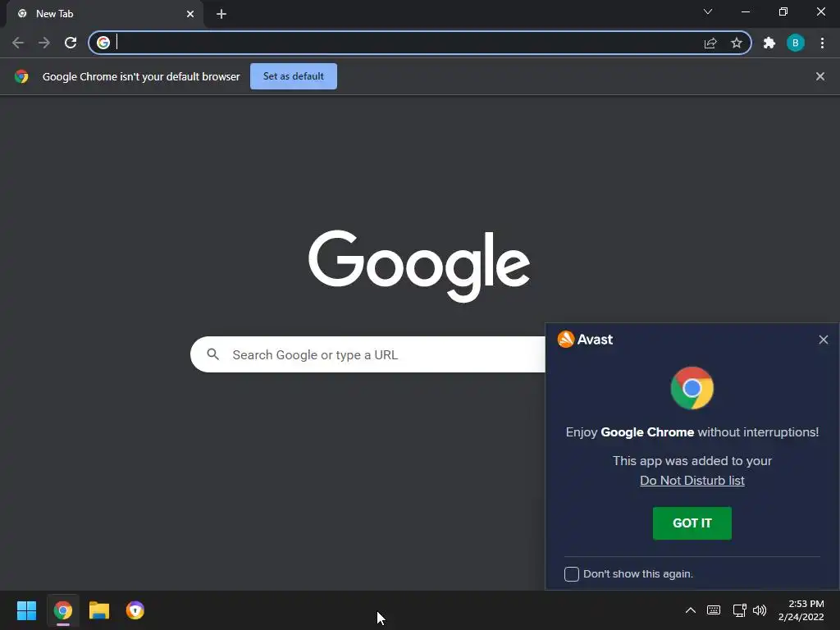Image resolution: width=840 pixels, height=630 pixels.
Task: Show hidden tray icons chevron
Action: (691, 610)
